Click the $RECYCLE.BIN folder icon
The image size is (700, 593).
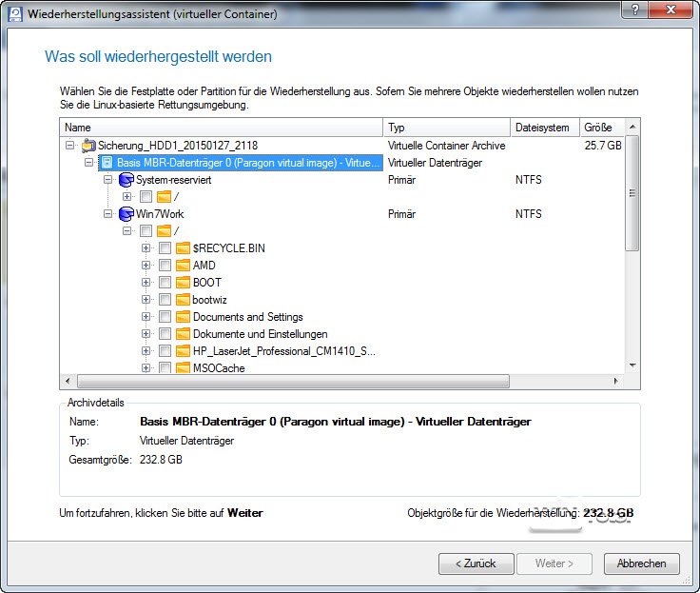[x=183, y=248]
